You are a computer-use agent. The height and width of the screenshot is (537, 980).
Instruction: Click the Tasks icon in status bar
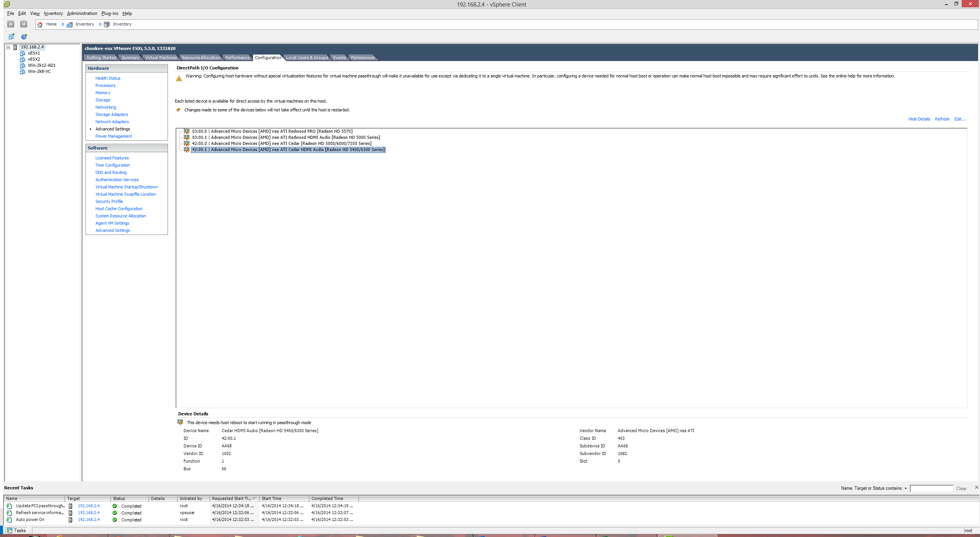pos(10,531)
